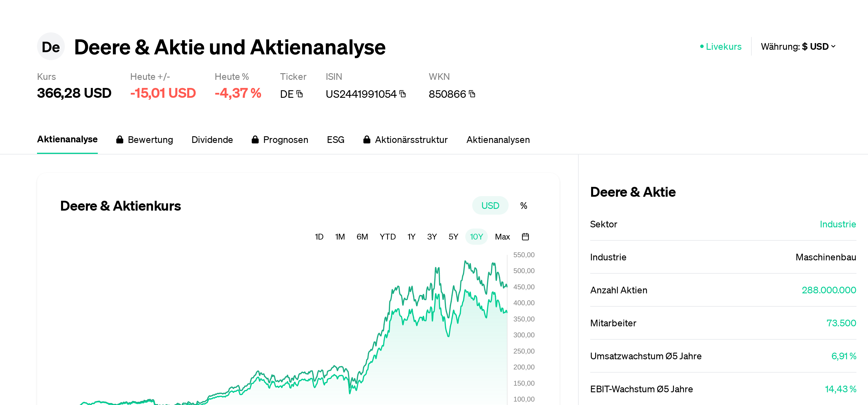
Task: Select the 3Y chart range
Action: click(432, 237)
